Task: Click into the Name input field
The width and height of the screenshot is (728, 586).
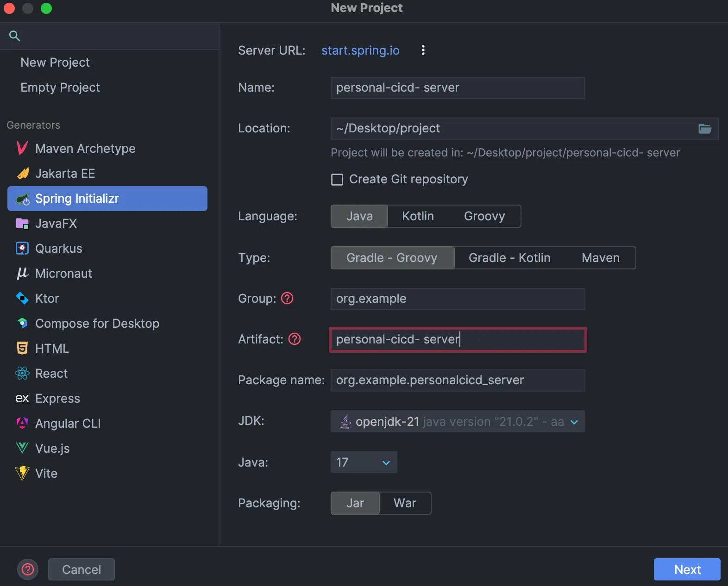Action: pyautogui.click(x=458, y=88)
